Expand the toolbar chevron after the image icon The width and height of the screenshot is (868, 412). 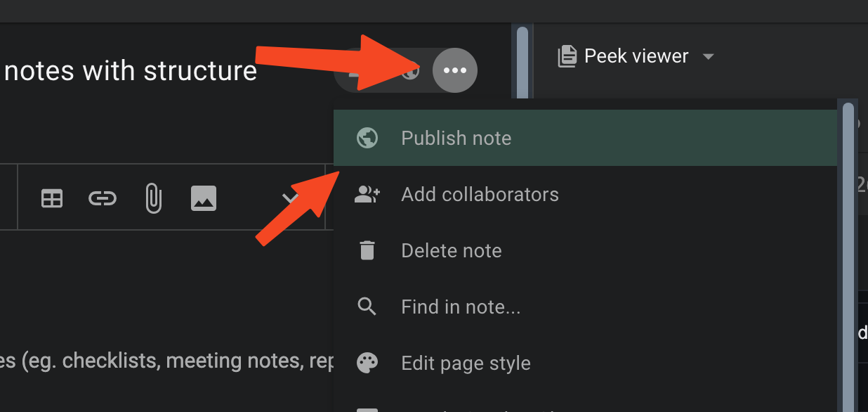click(290, 199)
